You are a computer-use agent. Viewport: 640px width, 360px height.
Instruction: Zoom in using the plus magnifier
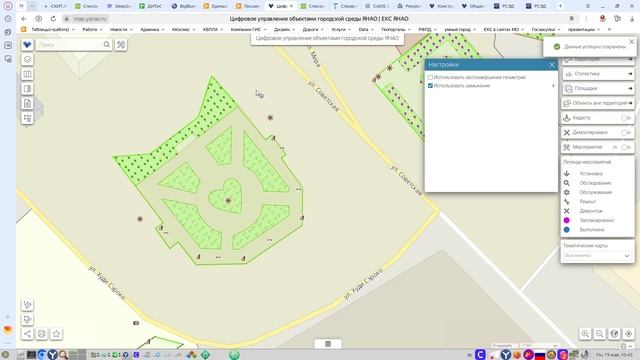tap(585, 334)
